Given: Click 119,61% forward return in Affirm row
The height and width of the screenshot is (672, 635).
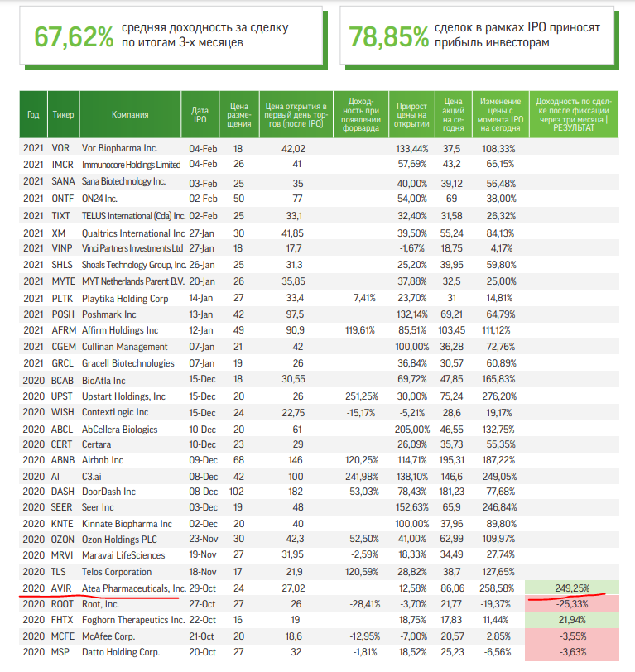Looking at the screenshot, I should 360,330.
